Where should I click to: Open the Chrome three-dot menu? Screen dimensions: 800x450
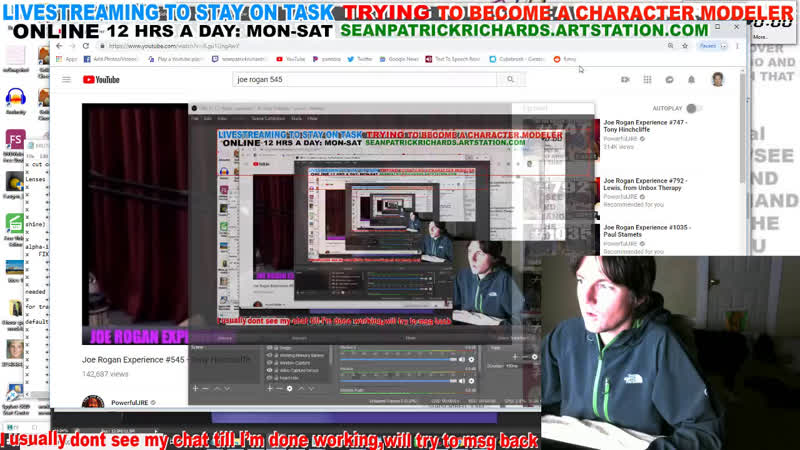[737, 46]
